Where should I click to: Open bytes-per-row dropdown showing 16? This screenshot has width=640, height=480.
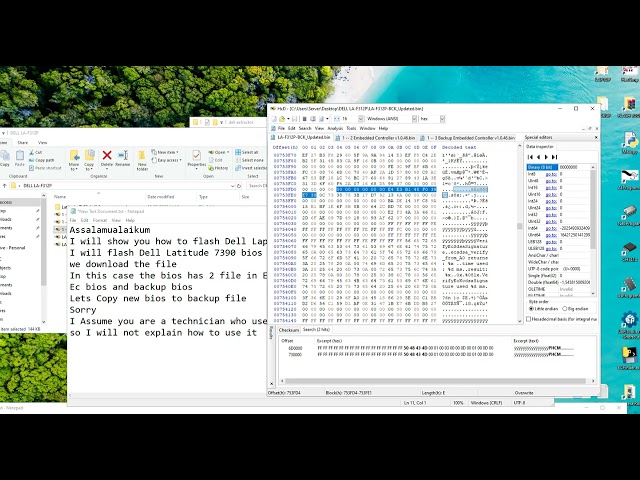[x=361, y=119]
